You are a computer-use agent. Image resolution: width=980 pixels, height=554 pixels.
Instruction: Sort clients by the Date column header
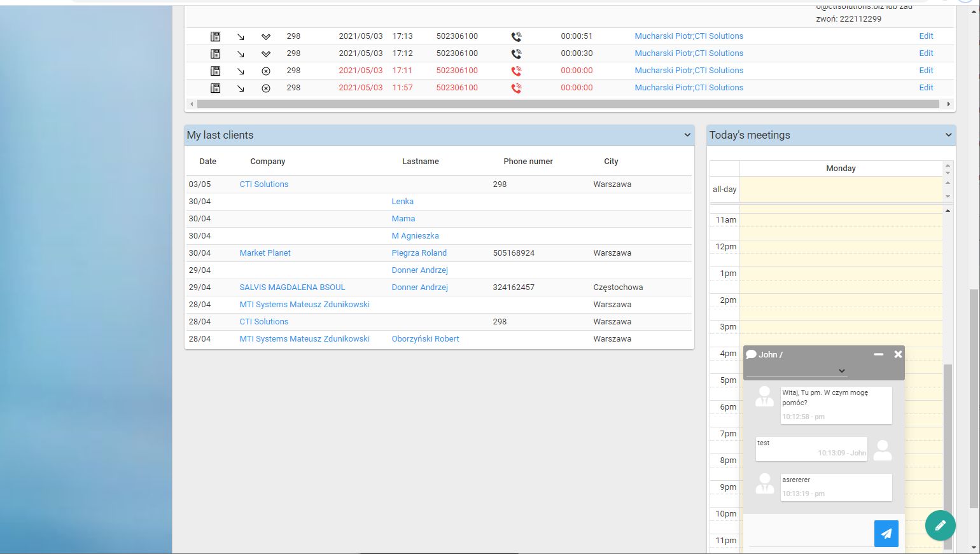pyautogui.click(x=207, y=162)
